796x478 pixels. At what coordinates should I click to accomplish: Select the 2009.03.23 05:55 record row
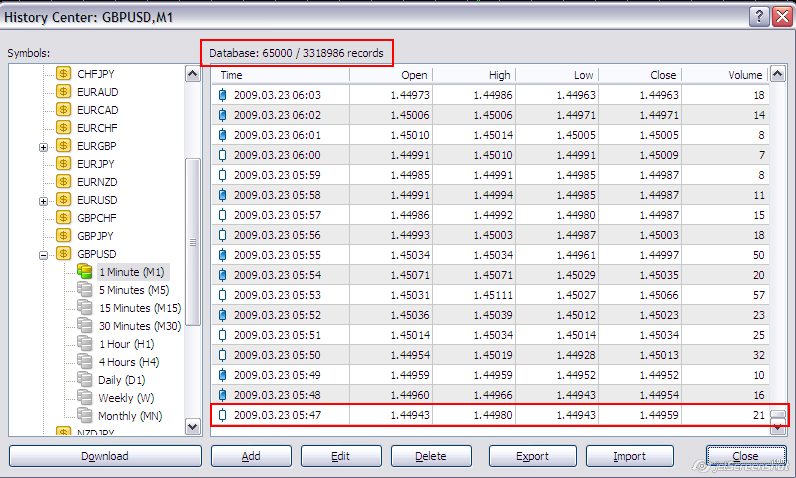coord(490,255)
